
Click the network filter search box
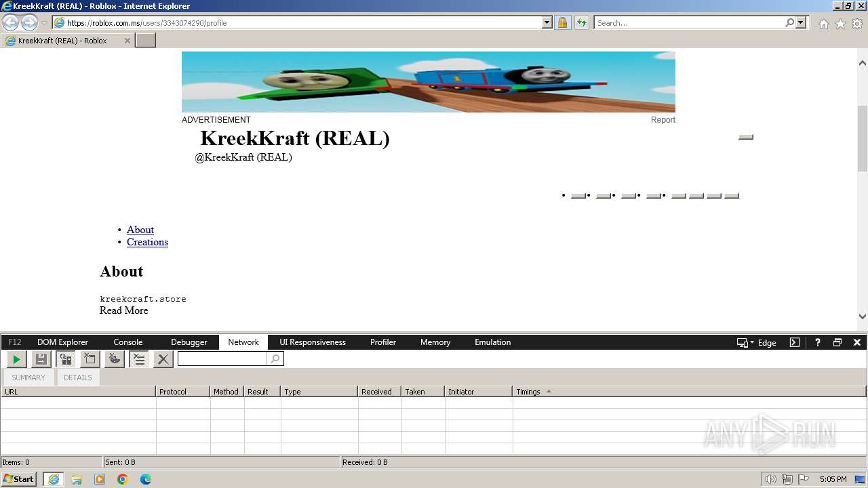click(222, 359)
